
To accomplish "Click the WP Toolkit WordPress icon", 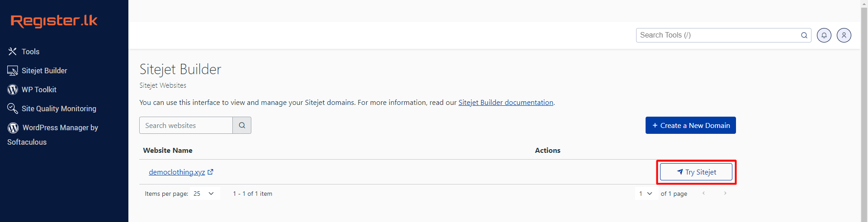I will [13, 90].
